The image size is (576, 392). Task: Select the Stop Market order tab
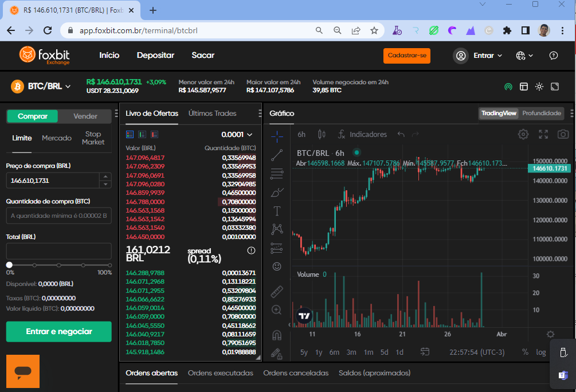click(x=93, y=138)
